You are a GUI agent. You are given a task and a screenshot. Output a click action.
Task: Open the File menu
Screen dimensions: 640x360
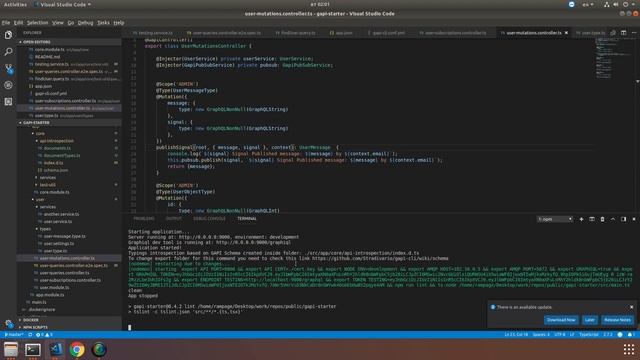point(6,23)
